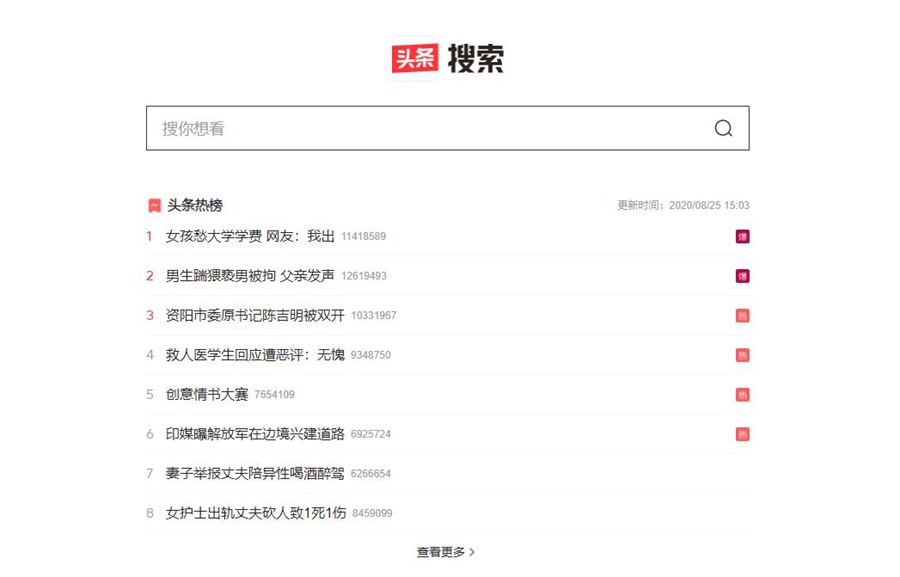
Task: Click the rank number 4 in the list
Action: tap(149, 354)
